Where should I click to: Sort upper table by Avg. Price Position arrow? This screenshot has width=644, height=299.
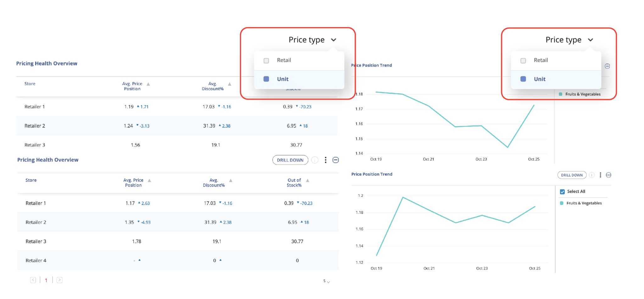coord(148,84)
